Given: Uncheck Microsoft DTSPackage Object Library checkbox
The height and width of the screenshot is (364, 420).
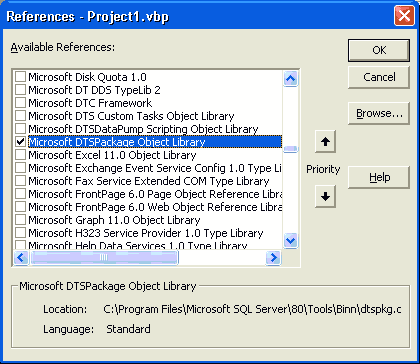Looking at the screenshot, I should pyautogui.click(x=21, y=142).
